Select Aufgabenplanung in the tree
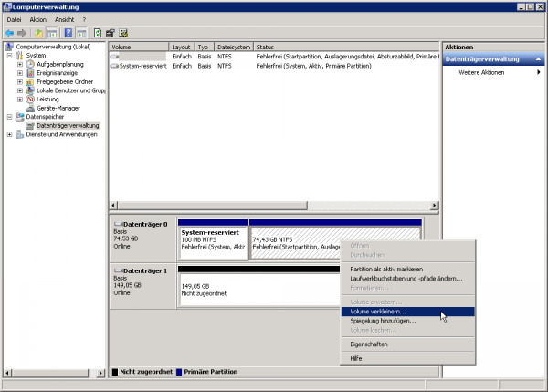Screen dimensions: 548x392 point(60,64)
